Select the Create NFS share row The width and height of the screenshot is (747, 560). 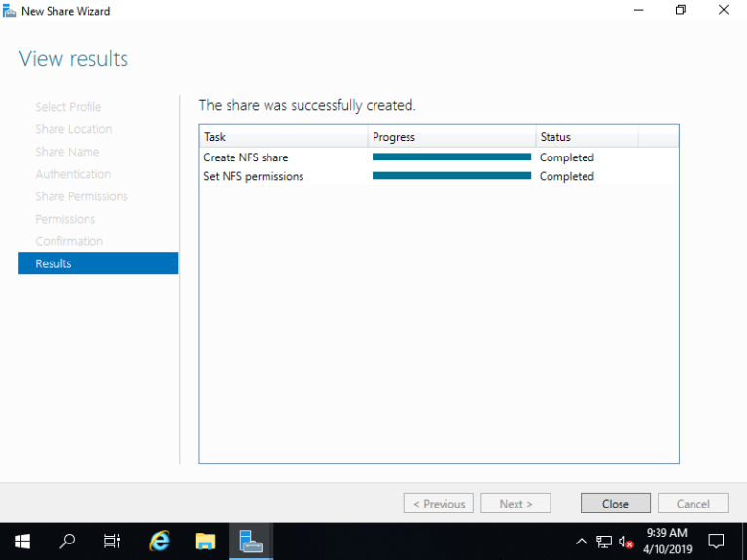coord(246,157)
